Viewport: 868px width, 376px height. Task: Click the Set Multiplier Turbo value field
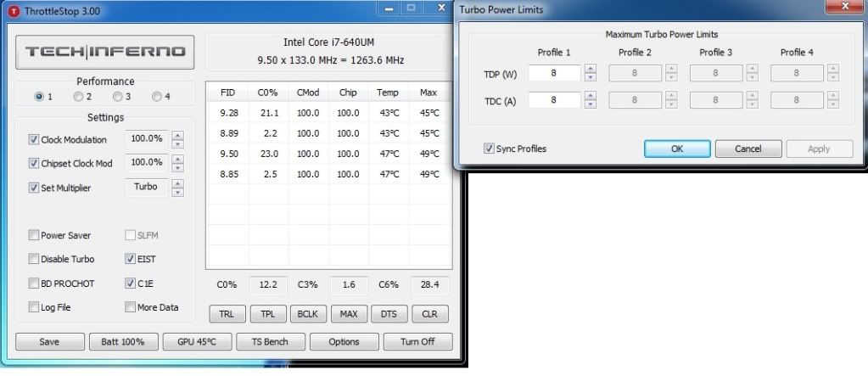click(147, 188)
